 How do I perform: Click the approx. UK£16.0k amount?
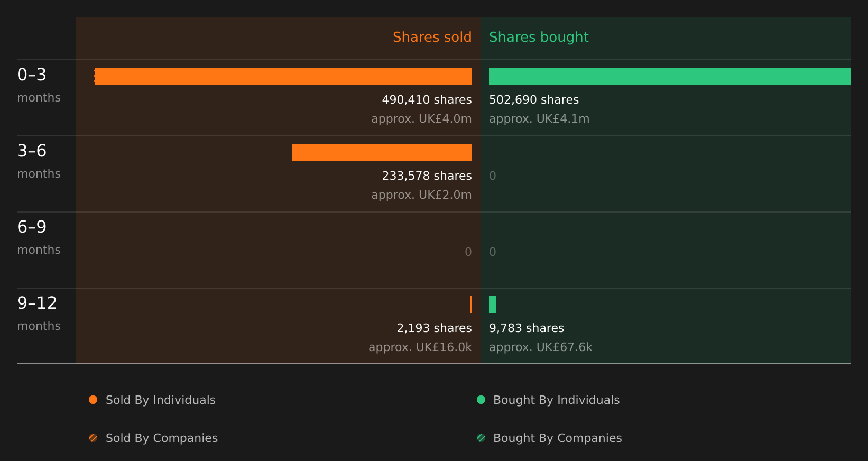420,347
